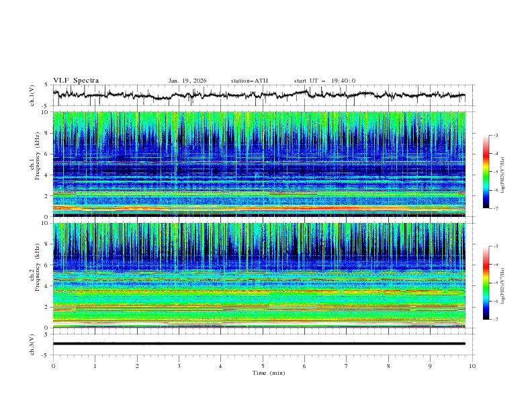Click the upper PSD color scale bar
This screenshot has height=411, width=532.
(486, 172)
